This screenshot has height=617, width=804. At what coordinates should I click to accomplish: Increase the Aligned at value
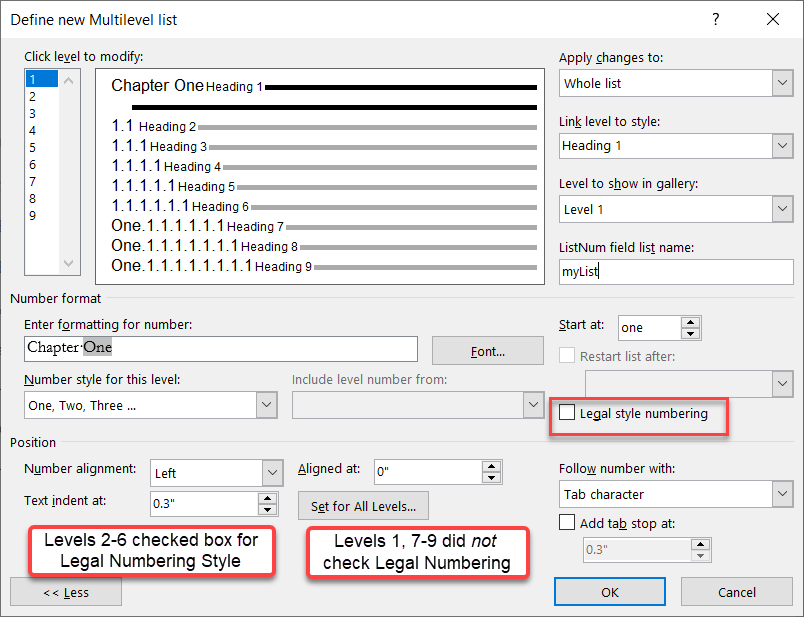[x=492, y=466]
